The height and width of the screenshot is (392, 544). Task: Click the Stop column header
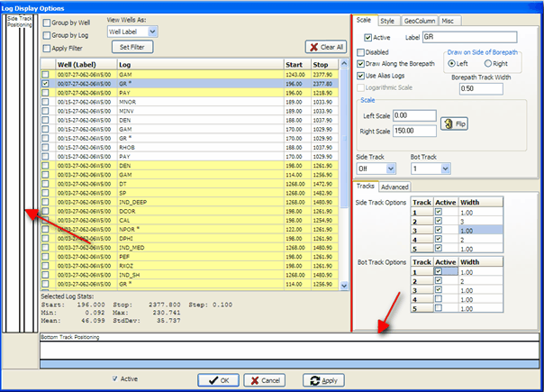point(324,65)
